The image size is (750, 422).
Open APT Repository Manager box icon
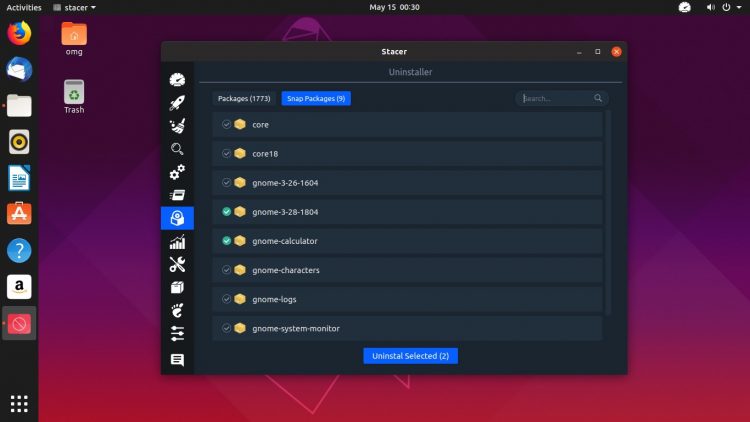pos(177,287)
